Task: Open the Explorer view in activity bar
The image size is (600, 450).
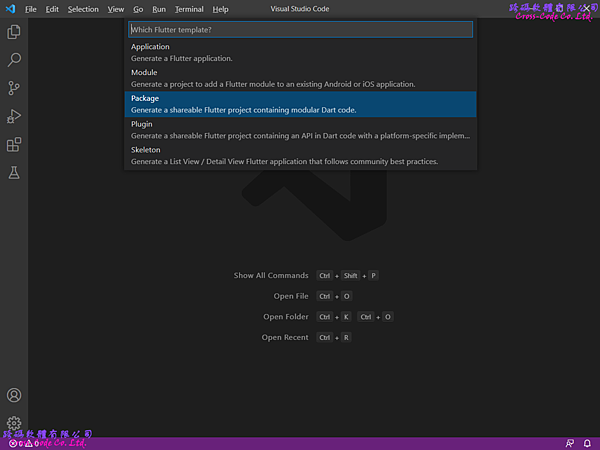Action: [x=14, y=32]
